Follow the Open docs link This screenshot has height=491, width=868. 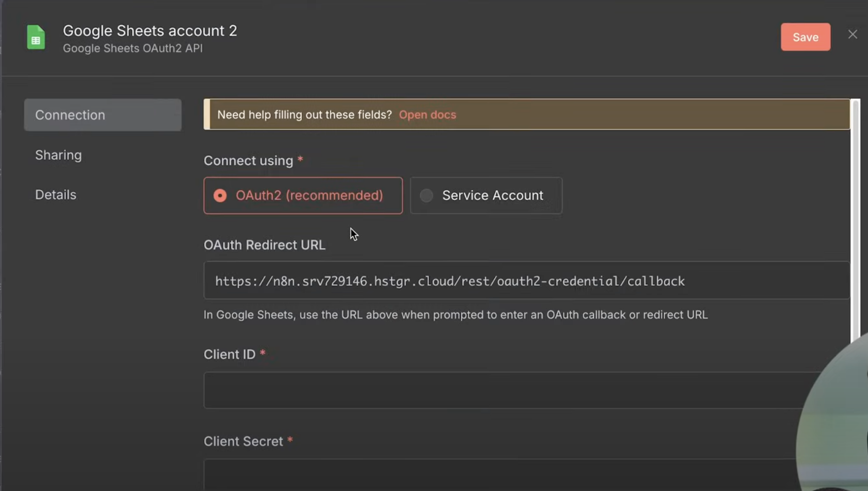(x=427, y=115)
